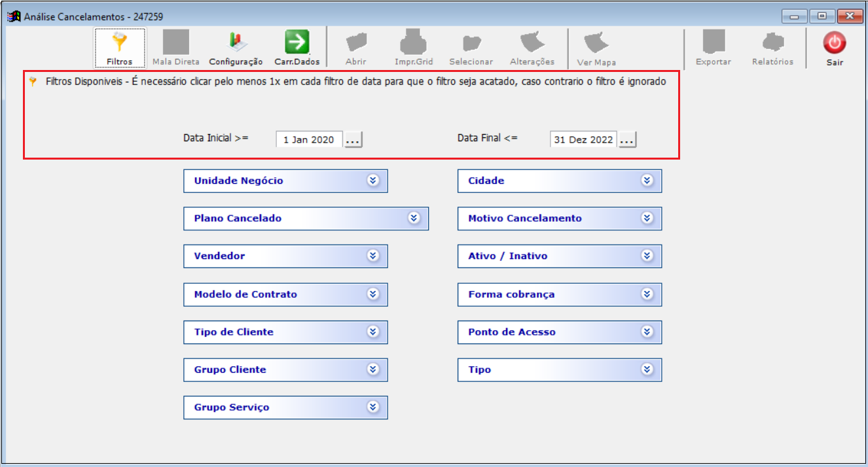Expand the Forma cobrança filter
The image size is (868, 467).
pos(647,294)
